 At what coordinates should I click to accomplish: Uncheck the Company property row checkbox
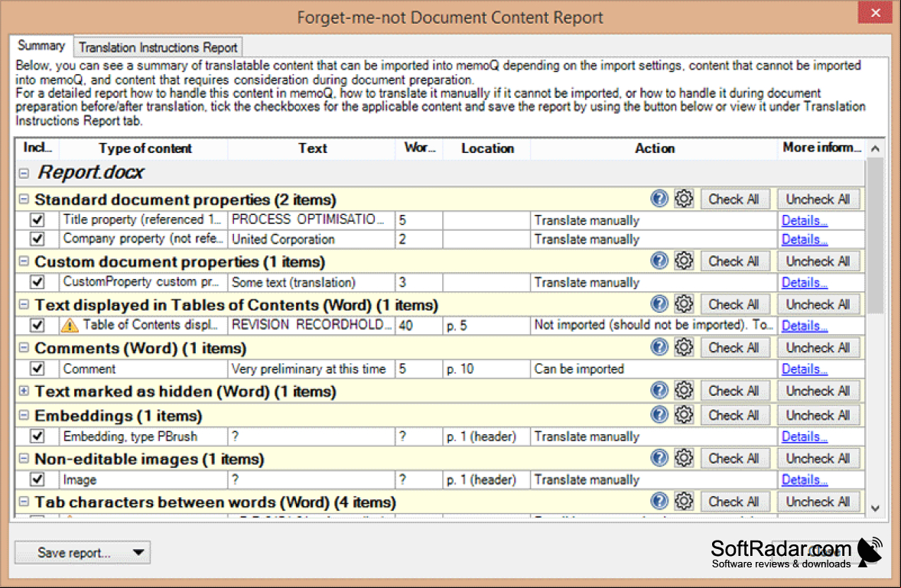(x=37, y=239)
